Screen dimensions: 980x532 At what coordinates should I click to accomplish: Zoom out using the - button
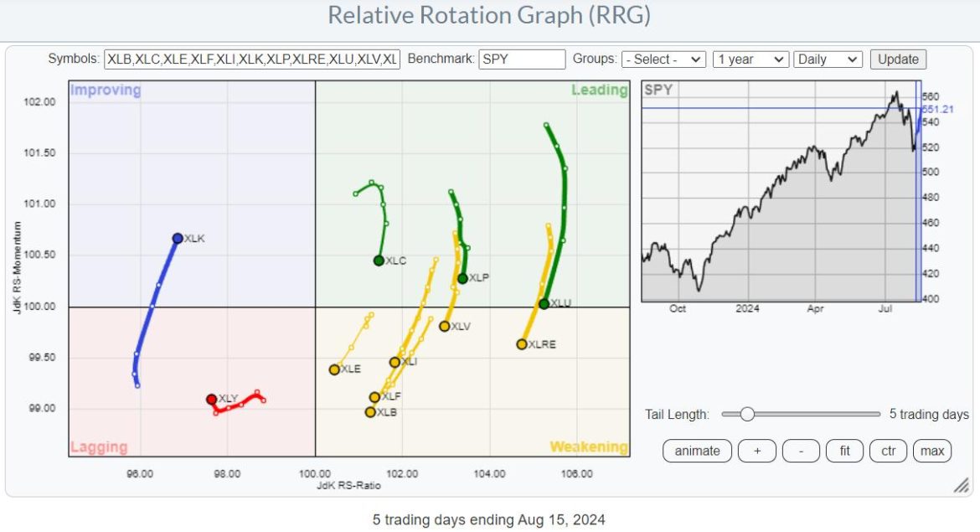click(800, 451)
